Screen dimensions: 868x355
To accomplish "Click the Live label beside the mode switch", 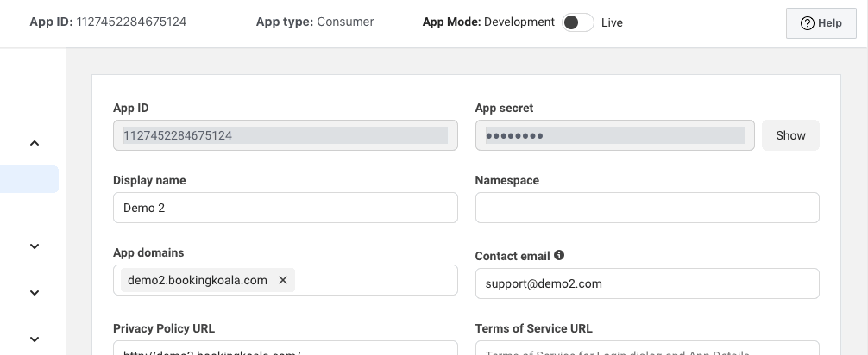I will pyautogui.click(x=612, y=22).
